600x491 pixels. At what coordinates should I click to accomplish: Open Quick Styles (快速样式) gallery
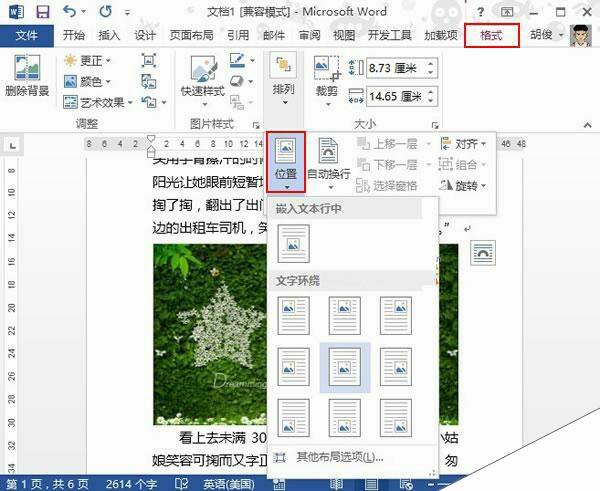pos(203,80)
